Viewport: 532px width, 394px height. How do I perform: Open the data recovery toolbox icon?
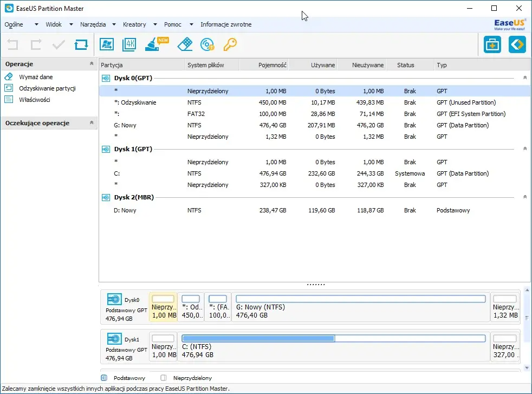[492, 44]
